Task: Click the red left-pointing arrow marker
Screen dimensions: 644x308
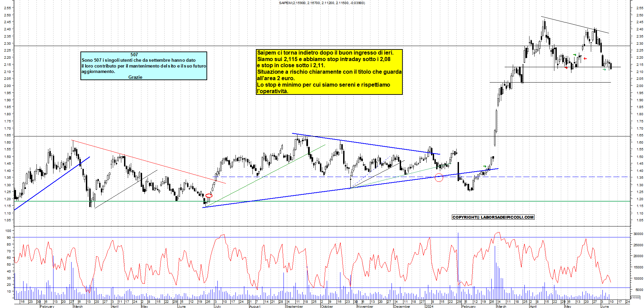Action: pyautogui.click(x=585, y=59)
